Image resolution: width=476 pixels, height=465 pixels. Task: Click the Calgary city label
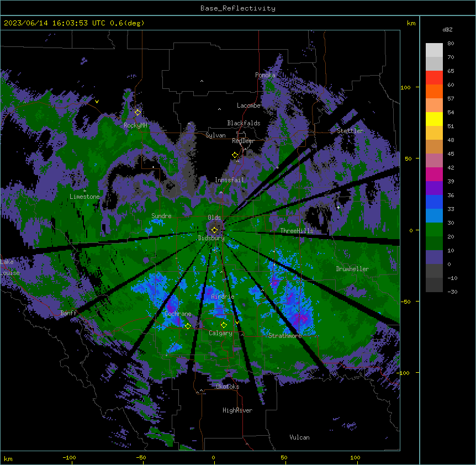[220, 333]
